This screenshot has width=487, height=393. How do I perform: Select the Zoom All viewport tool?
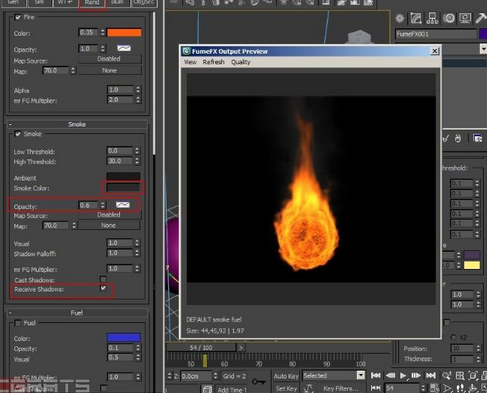(x=460, y=376)
